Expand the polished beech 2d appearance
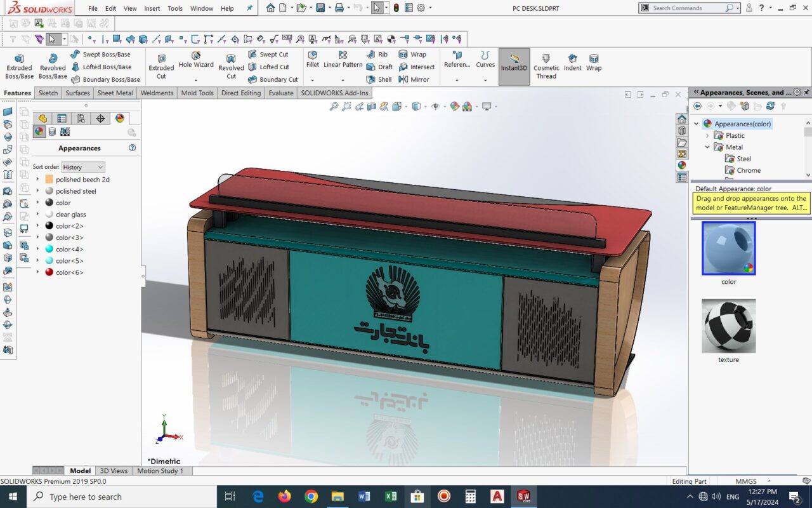Viewport: 812px width, 508px height. click(x=37, y=180)
